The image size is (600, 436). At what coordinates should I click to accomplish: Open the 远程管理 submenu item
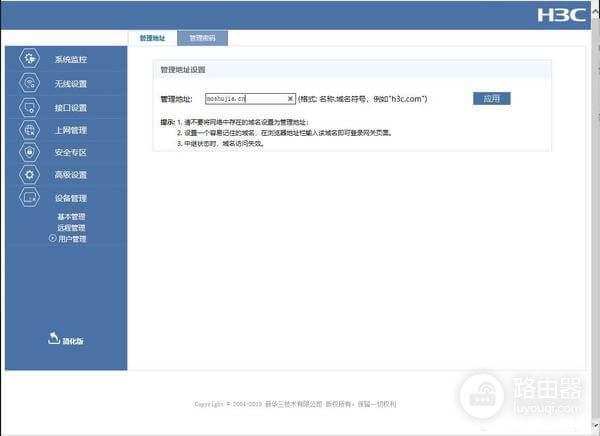[x=71, y=228]
